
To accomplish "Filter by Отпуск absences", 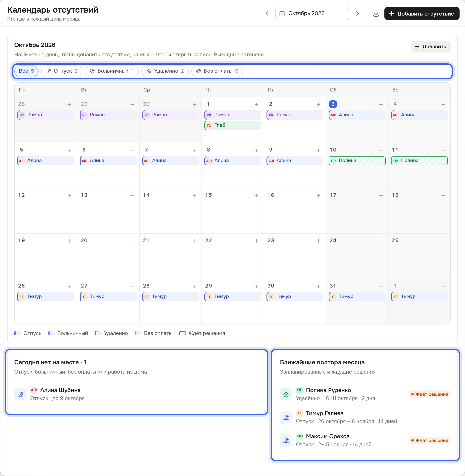I will (61, 71).
